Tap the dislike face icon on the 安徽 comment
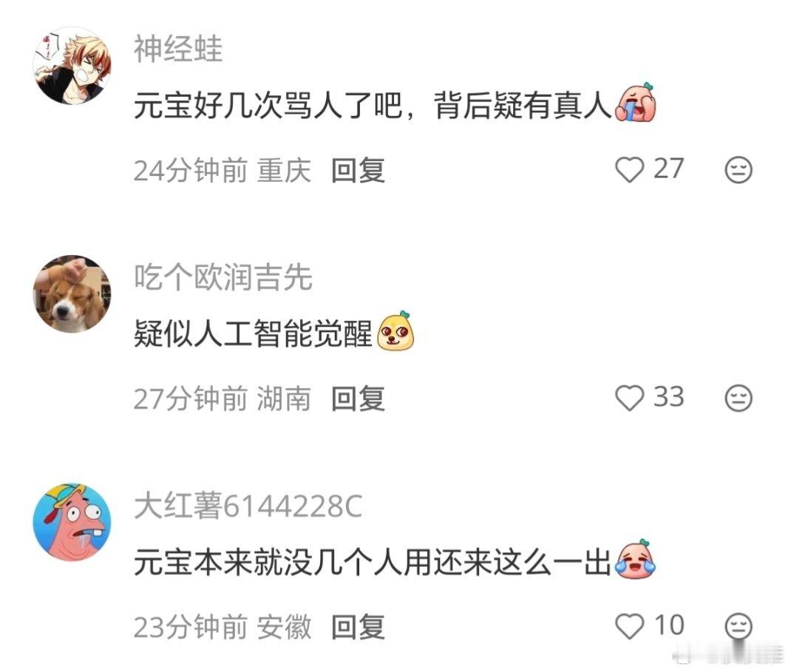 click(739, 626)
